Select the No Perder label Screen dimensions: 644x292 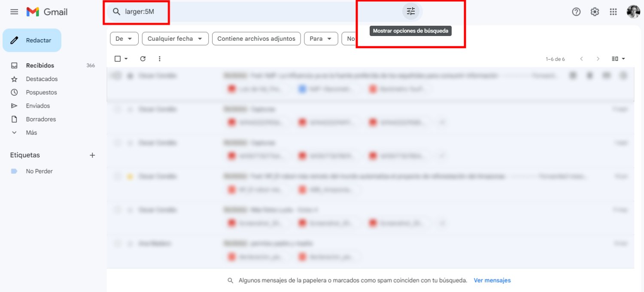click(x=39, y=171)
